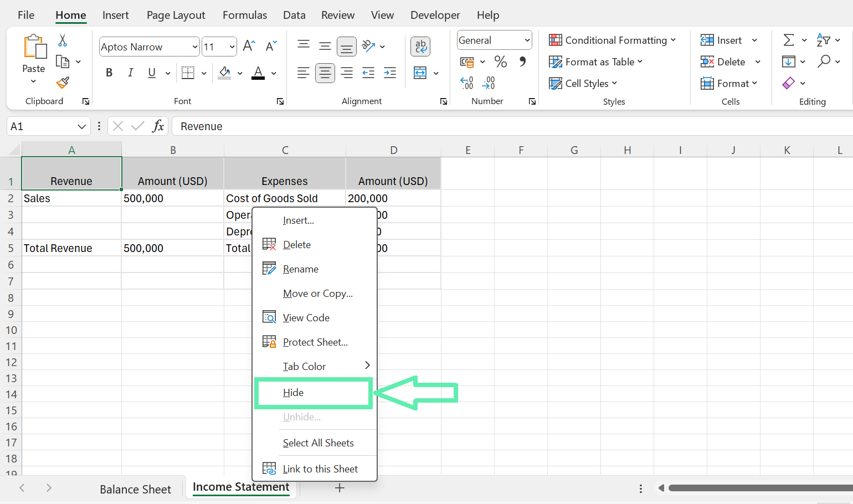853x504 pixels.
Task: Click the Insert Function fx icon
Action: pos(158,126)
